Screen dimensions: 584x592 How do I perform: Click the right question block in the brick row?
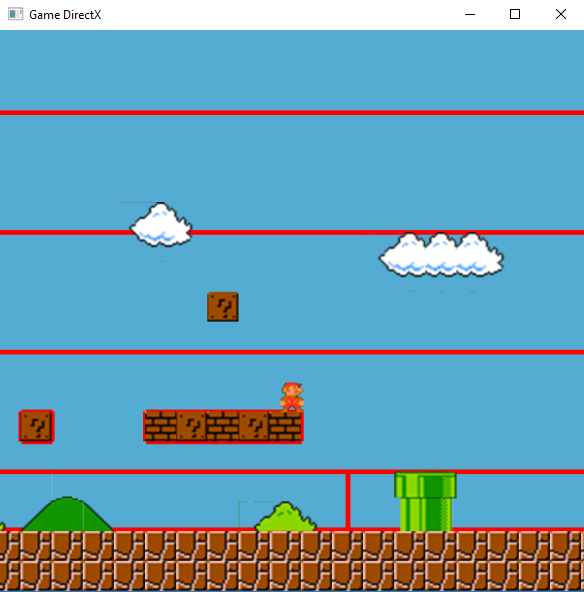(x=254, y=426)
